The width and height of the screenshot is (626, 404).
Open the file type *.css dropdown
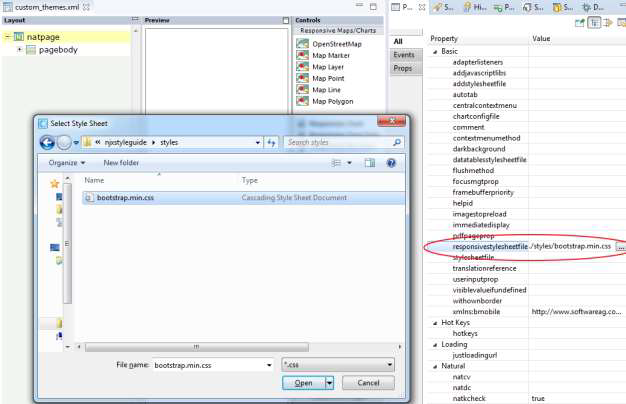click(338, 366)
